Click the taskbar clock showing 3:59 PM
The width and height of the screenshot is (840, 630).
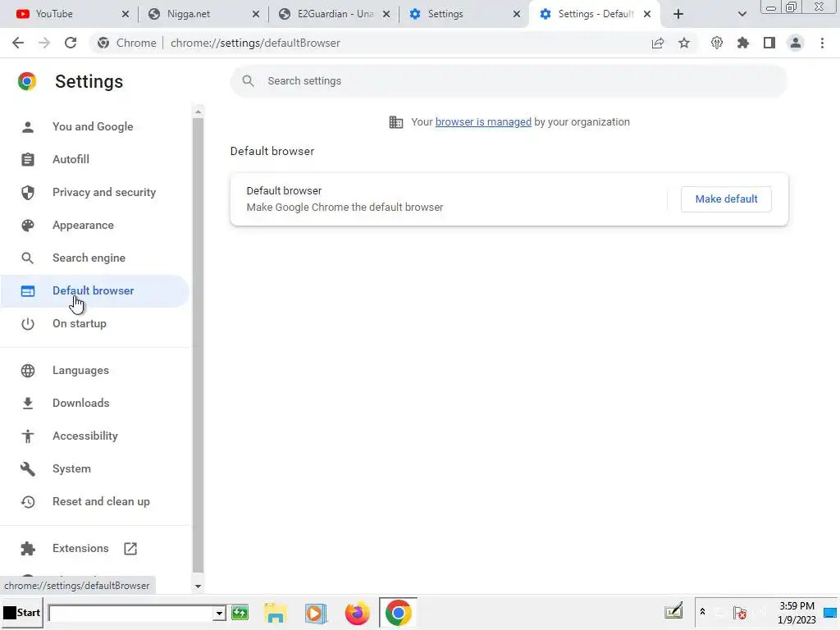797,606
